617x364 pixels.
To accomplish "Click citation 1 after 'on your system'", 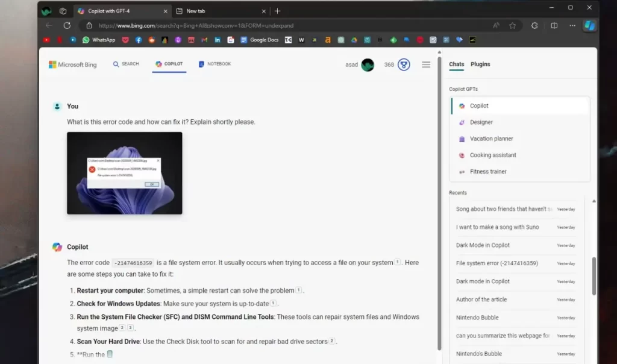I will point(398,262).
